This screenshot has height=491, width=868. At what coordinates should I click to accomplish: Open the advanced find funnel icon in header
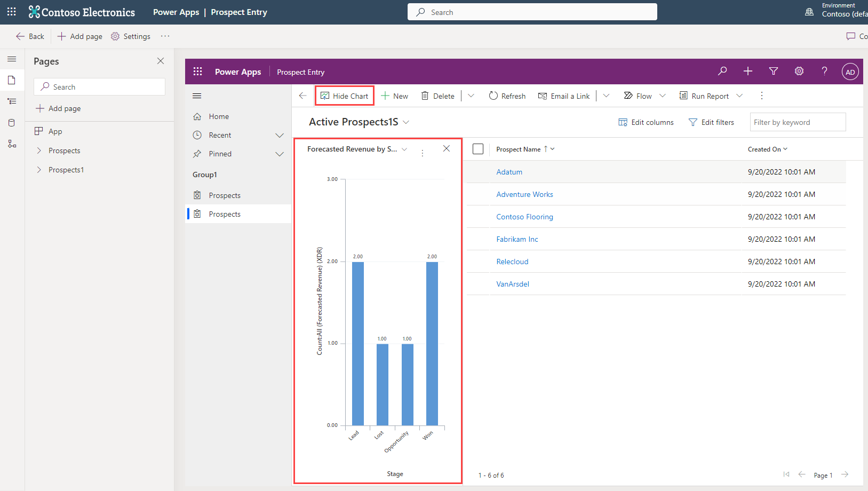point(774,71)
